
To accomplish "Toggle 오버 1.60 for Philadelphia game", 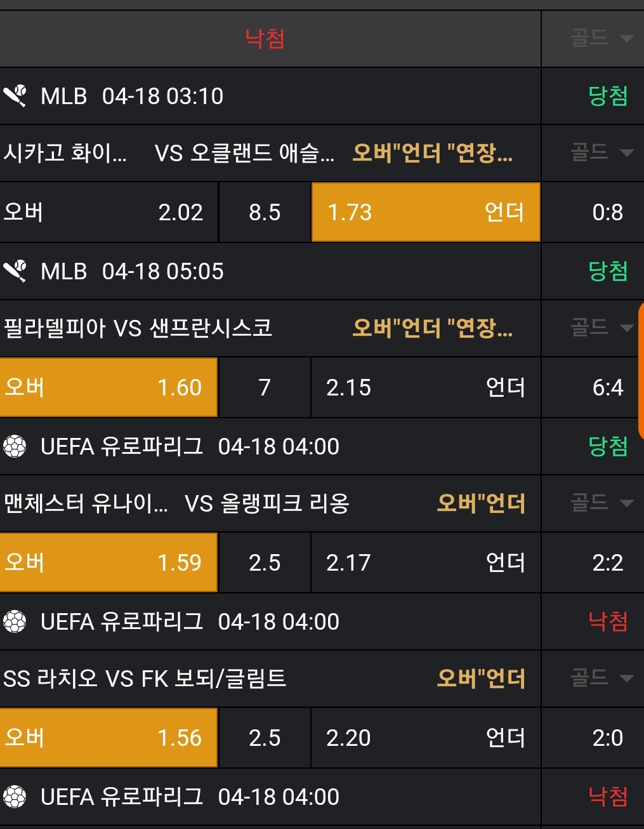I will [x=108, y=387].
